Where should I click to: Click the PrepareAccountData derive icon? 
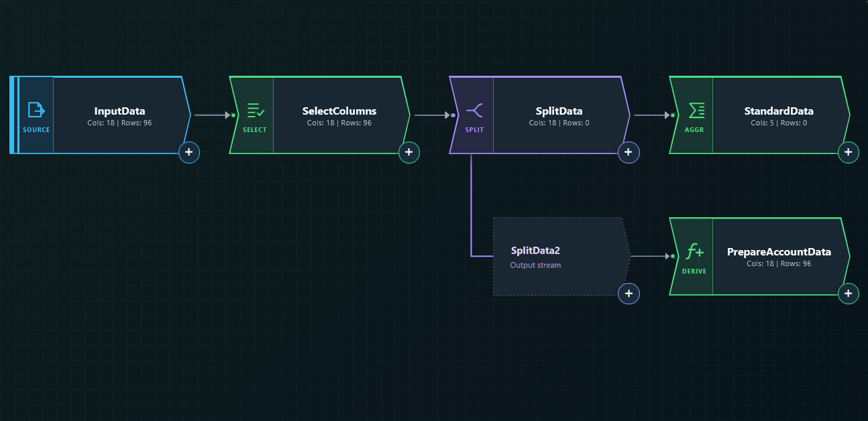coord(694,252)
